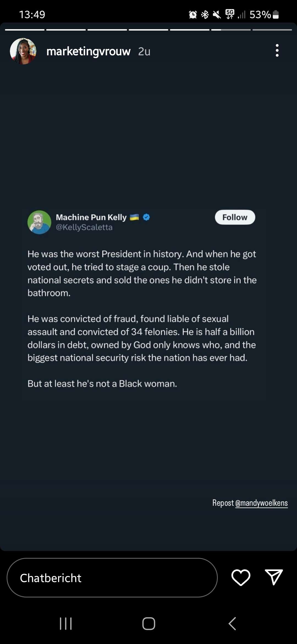This screenshot has height=644, width=297.
Task: Tap the Bluetooth status icon
Action: click(205, 15)
